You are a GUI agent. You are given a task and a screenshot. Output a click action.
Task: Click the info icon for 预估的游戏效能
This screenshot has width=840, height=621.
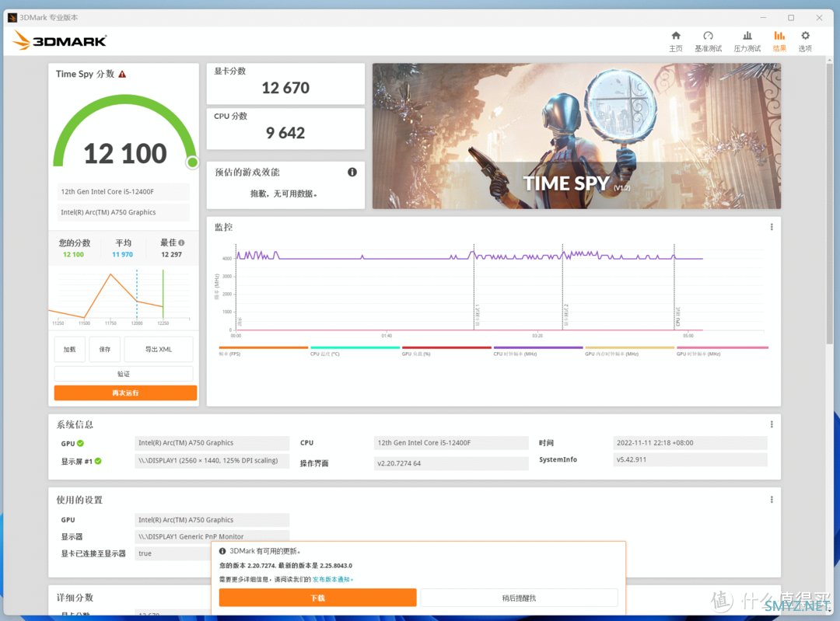[352, 172]
